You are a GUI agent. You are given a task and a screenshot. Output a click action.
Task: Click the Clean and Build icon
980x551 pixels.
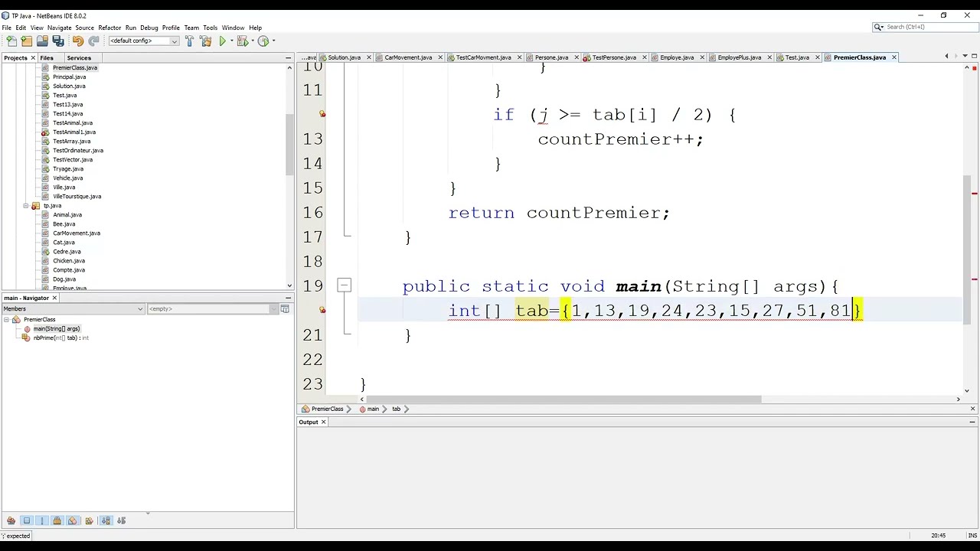[x=205, y=41]
